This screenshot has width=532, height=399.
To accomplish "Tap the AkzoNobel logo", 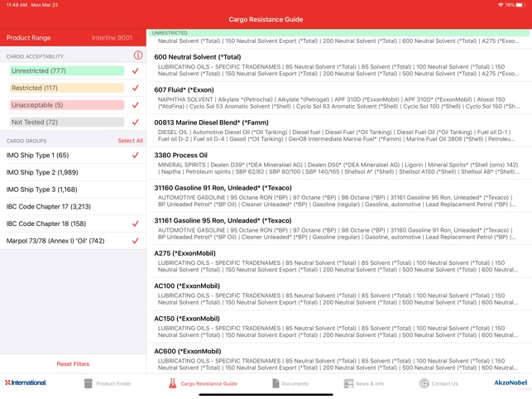I will point(510,382).
